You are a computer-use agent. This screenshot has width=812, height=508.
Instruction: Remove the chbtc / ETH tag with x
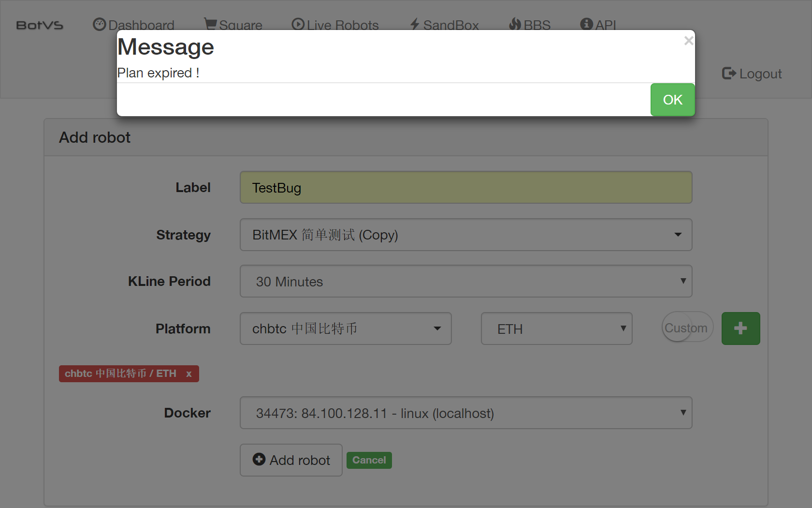pyautogui.click(x=189, y=374)
